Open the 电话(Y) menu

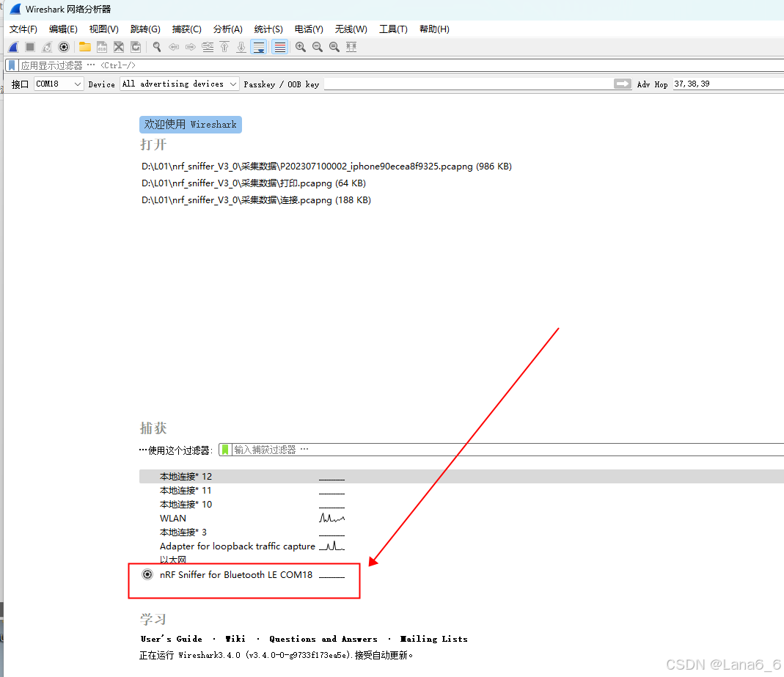tap(309, 29)
